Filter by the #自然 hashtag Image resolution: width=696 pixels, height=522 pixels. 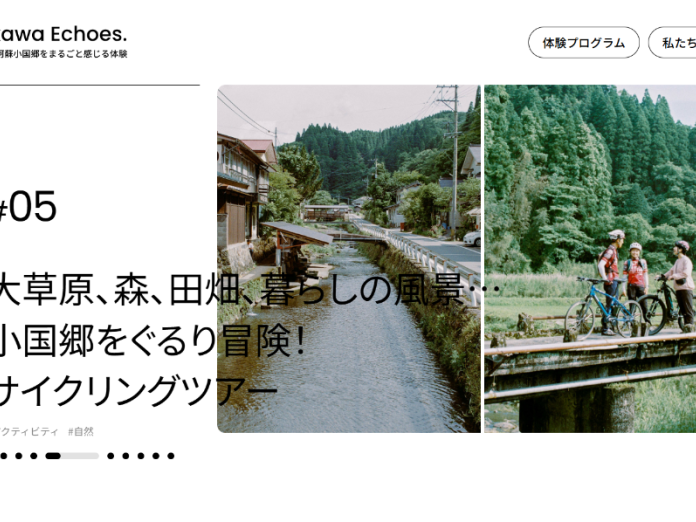(81, 431)
